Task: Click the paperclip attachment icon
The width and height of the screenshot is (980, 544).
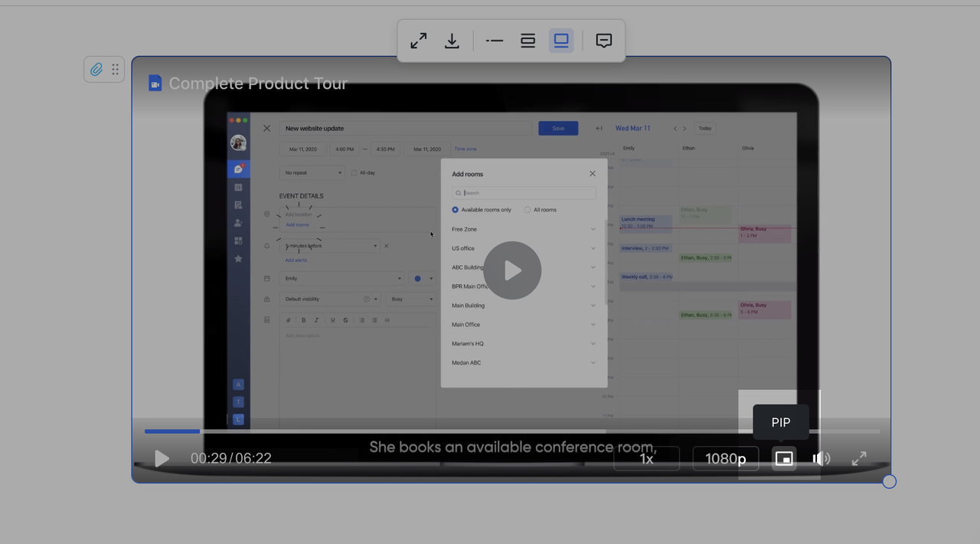Action: (96, 70)
